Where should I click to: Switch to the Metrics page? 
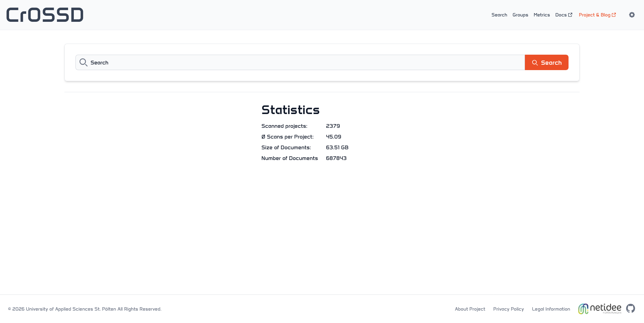point(541,15)
